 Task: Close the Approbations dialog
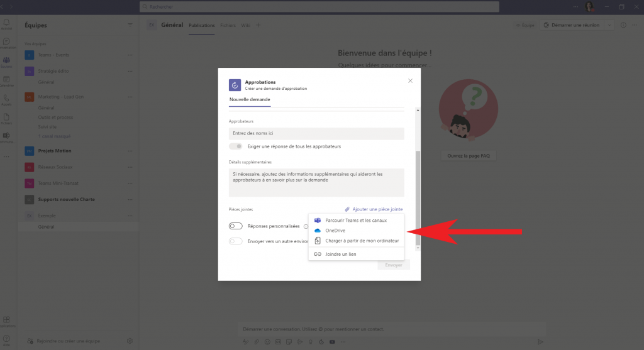point(410,81)
